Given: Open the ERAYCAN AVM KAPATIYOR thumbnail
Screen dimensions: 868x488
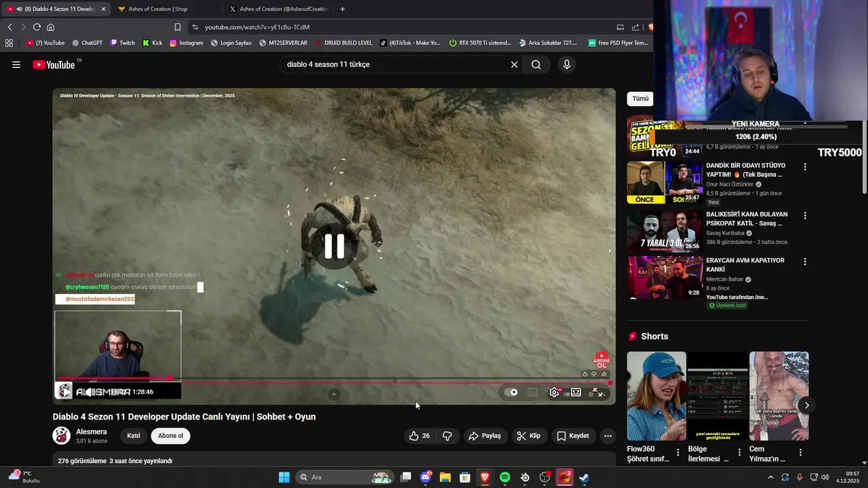Looking at the screenshot, I should (x=665, y=277).
